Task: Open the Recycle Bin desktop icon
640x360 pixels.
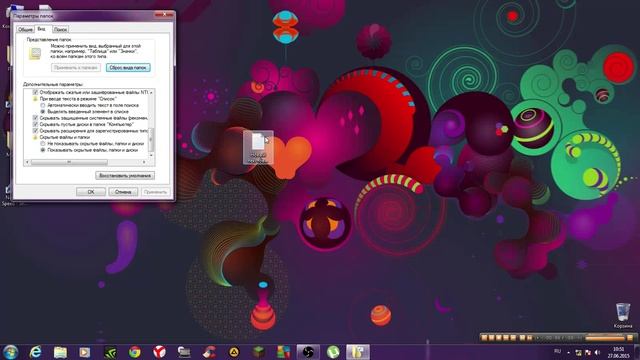Action: pos(623,315)
